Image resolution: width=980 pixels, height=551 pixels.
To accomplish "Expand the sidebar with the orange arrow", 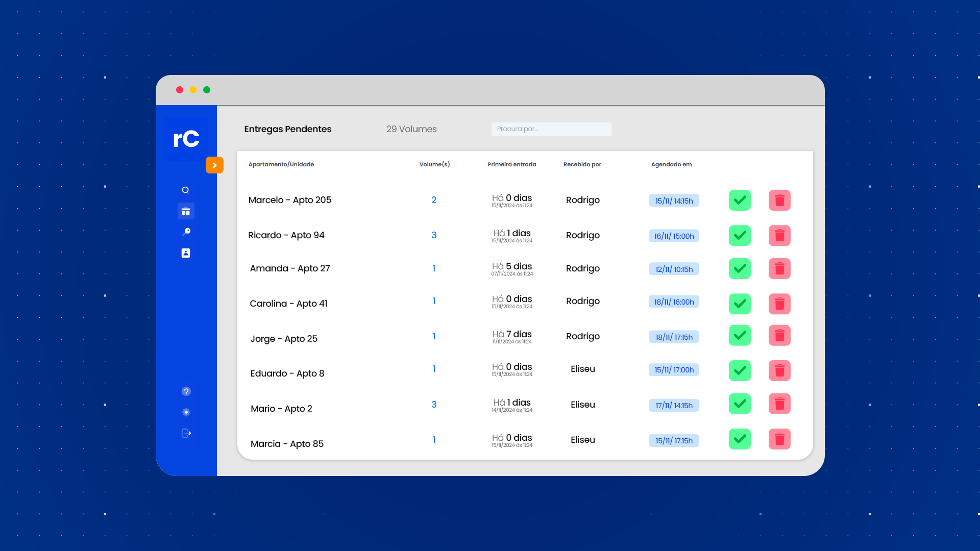I will pos(214,165).
